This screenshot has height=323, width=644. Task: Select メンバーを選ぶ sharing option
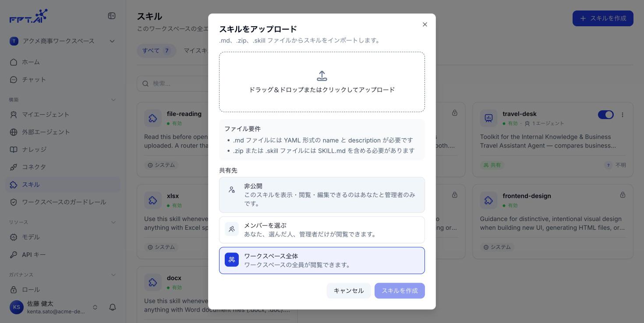(x=322, y=230)
